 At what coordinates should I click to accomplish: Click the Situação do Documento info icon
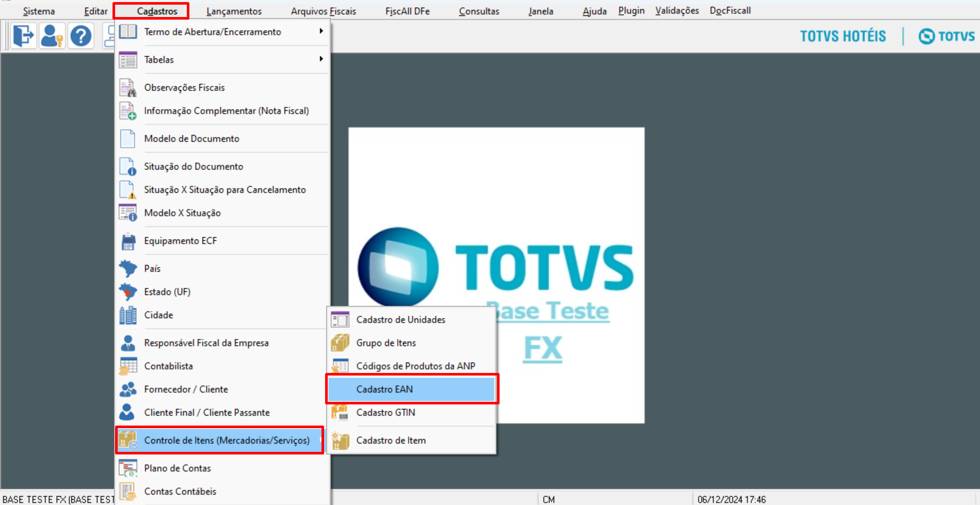(x=128, y=167)
